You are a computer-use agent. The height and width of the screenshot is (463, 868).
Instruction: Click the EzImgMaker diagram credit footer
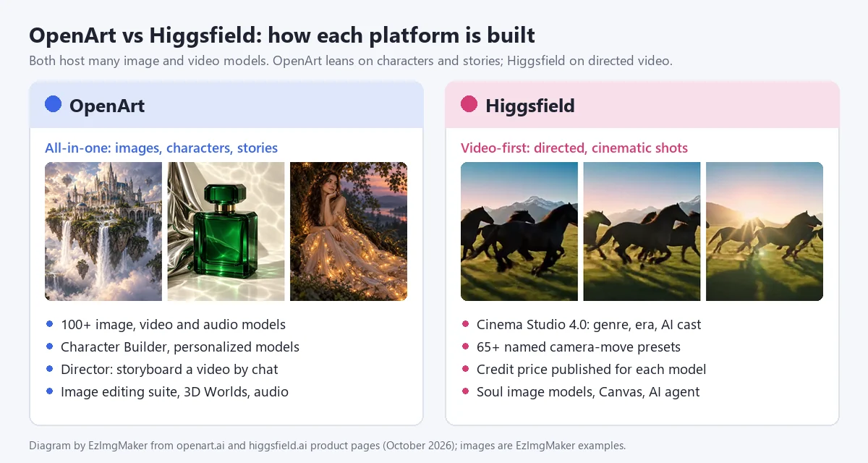pyautogui.click(x=327, y=446)
